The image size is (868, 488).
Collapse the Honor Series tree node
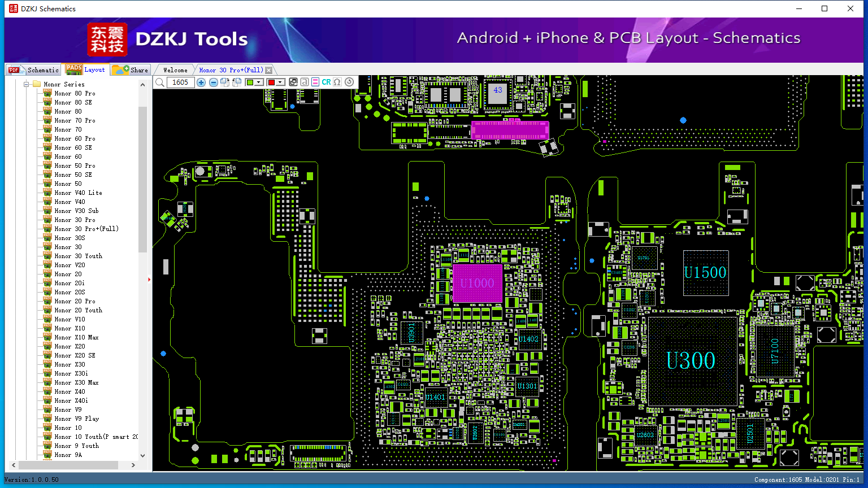click(x=27, y=84)
